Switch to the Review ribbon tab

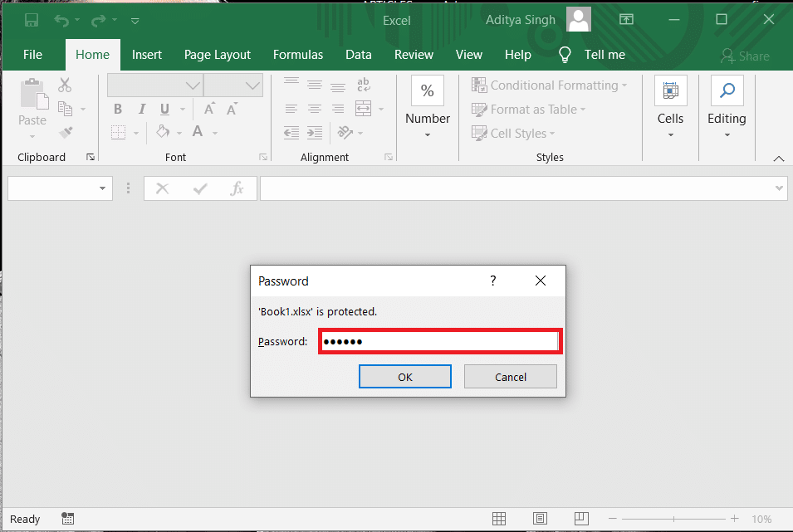click(414, 54)
